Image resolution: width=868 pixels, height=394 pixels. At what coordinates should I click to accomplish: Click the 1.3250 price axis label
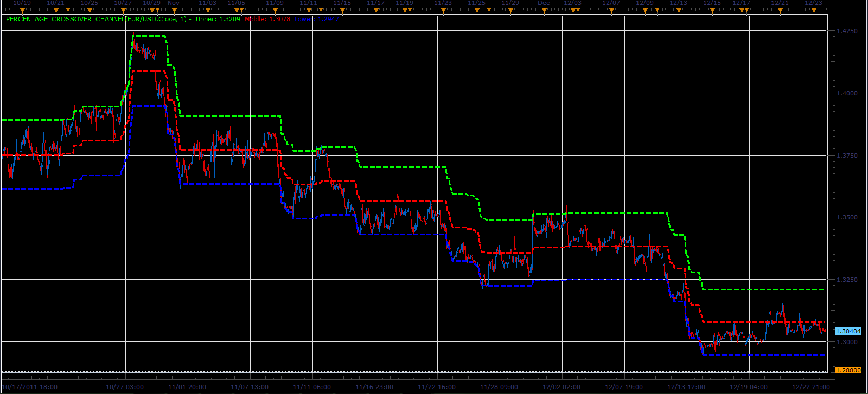click(x=847, y=280)
